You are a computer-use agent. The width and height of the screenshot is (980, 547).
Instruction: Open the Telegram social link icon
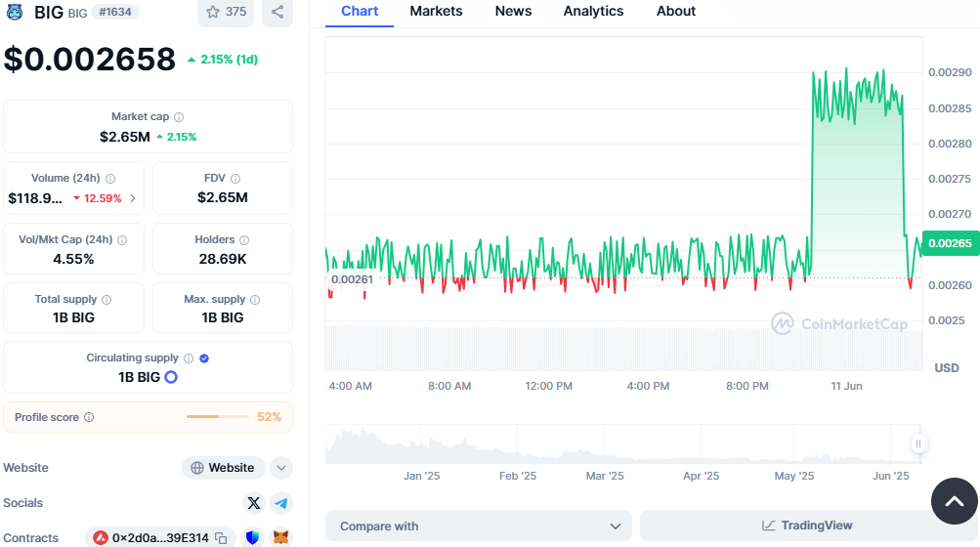281,503
